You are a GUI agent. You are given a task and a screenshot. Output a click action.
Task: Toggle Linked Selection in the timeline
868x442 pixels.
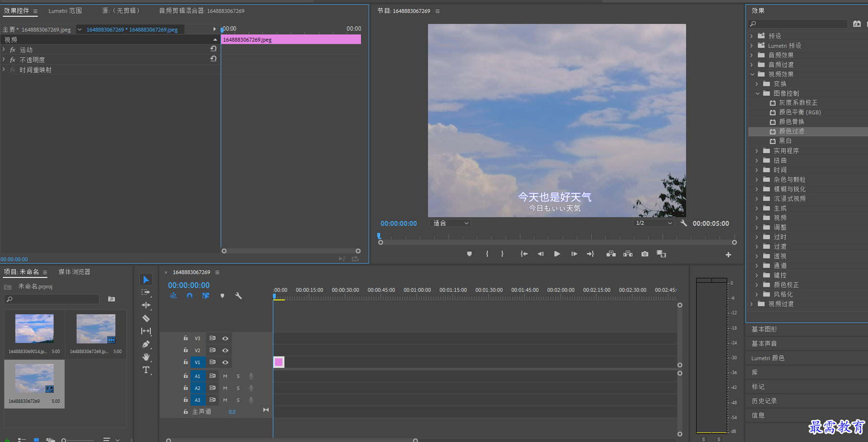click(206, 296)
